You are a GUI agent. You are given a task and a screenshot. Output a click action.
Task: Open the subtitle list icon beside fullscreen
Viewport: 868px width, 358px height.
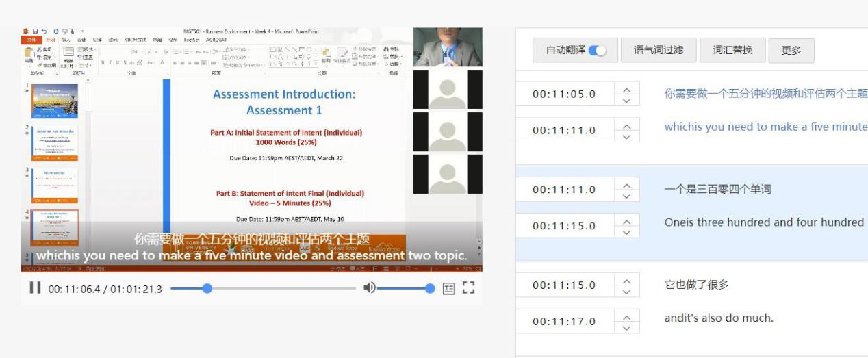click(448, 289)
